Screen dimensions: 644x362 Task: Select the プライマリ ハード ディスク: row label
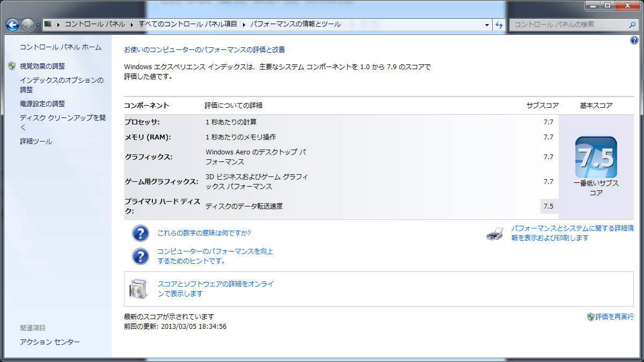[162, 206]
